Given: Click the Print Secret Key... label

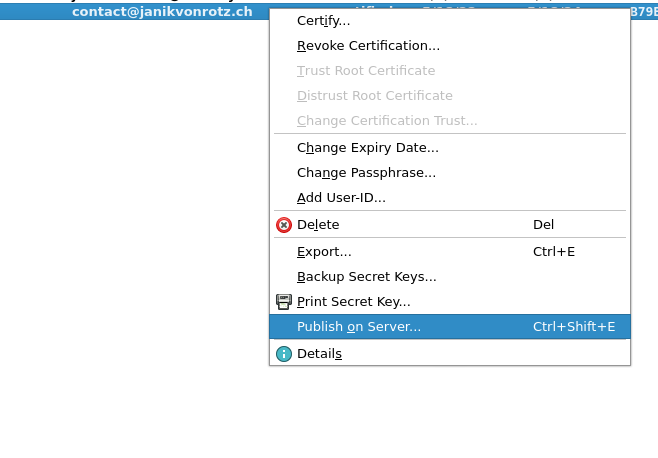Looking at the screenshot, I should point(353,302).
